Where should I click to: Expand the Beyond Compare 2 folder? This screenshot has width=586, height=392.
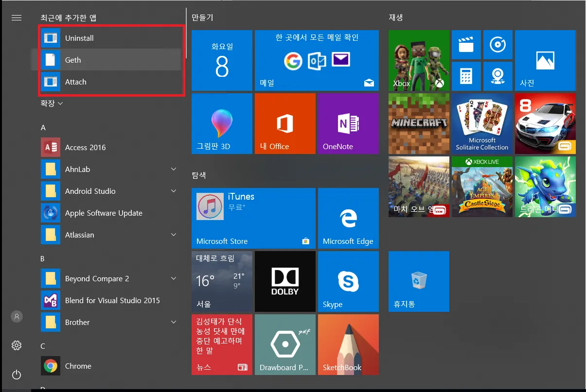tap(174, 278)
